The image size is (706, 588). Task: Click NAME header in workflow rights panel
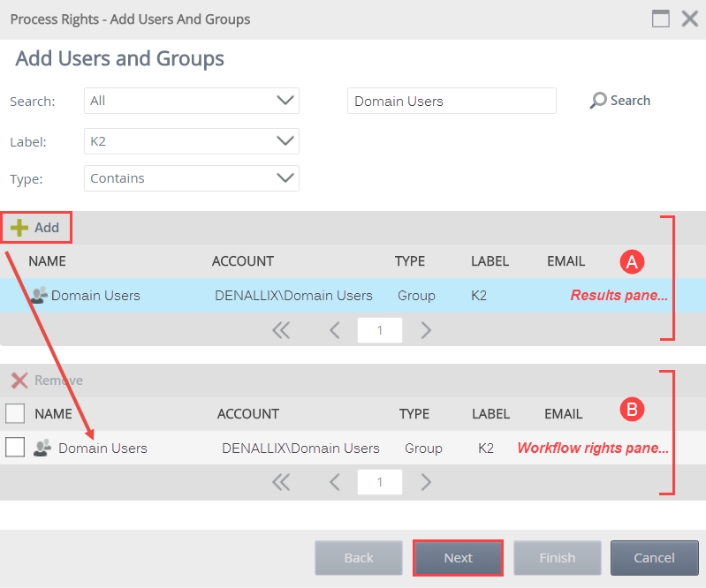tap(53, 414)
